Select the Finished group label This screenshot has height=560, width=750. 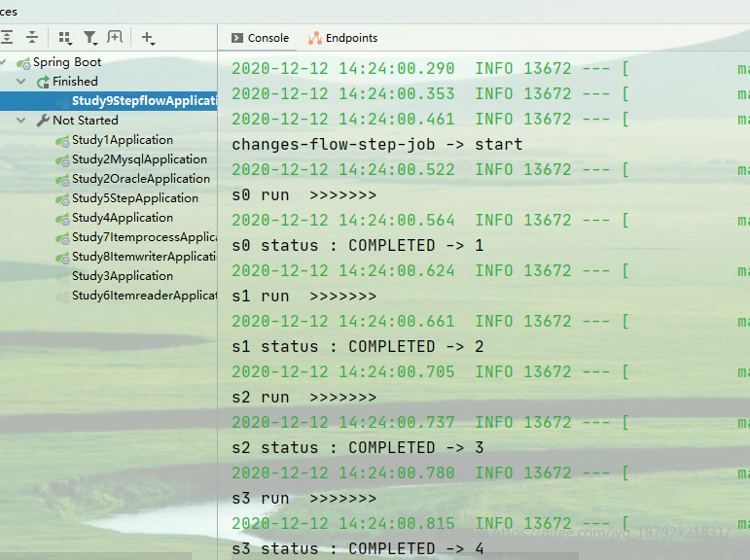[75, 82]
